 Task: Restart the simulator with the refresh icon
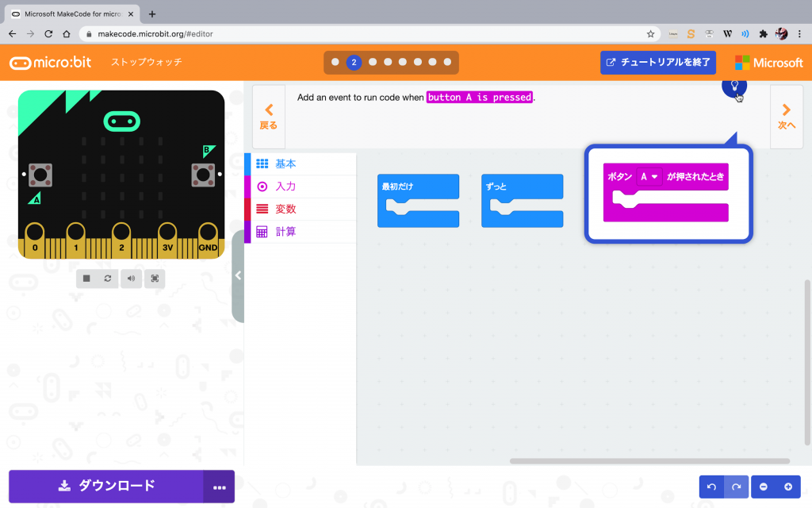(109, 279)
